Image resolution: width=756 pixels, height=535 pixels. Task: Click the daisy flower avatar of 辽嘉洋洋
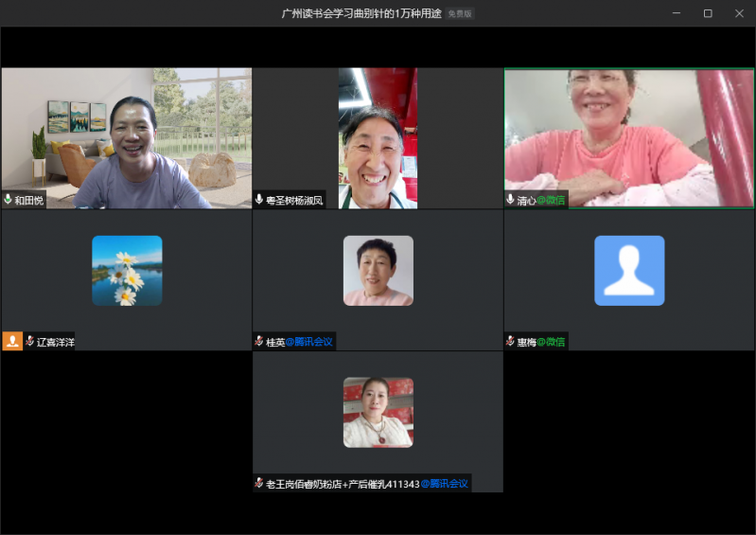click(127, 271)
